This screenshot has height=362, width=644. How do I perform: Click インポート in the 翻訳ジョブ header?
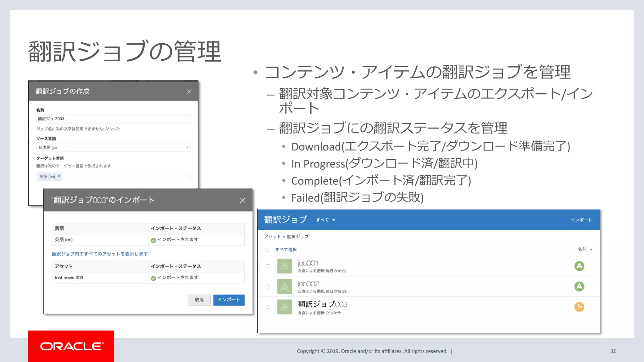[581, 220]
